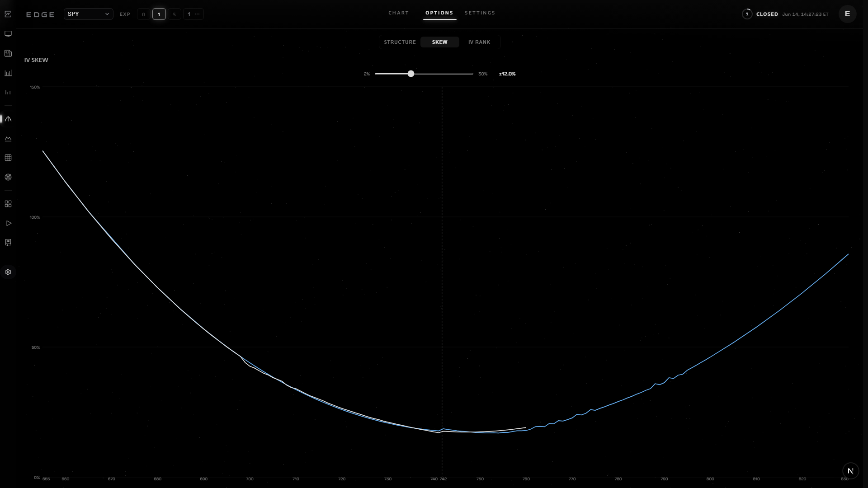Switch to the OPTIONS tab

coord(439,13)
